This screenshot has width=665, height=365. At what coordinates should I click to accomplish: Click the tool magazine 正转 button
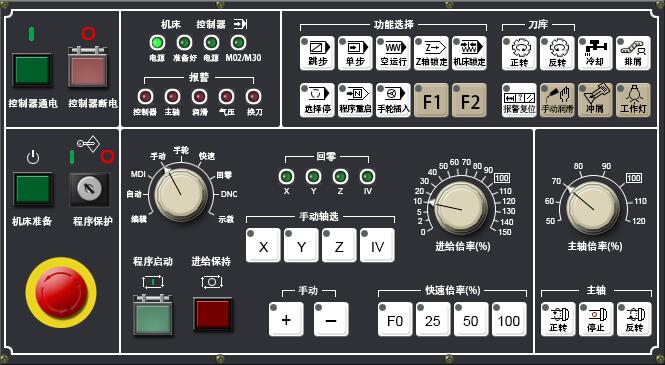tap(519, 53)
